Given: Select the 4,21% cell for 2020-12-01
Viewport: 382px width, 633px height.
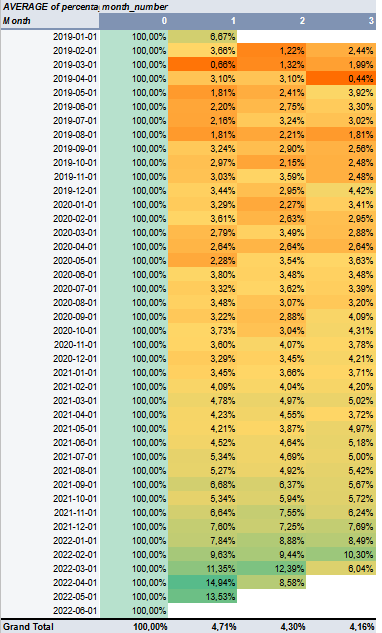Looking at the screenshot, I should point(341,358).
